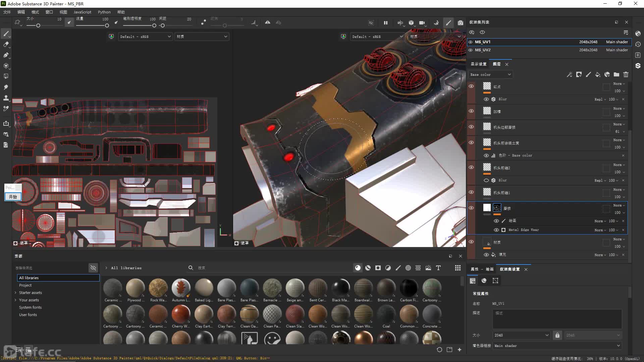Select the Paint brush tool in left toolbar
The height and width of the screenshot is (362, 644).
point(6,34)
